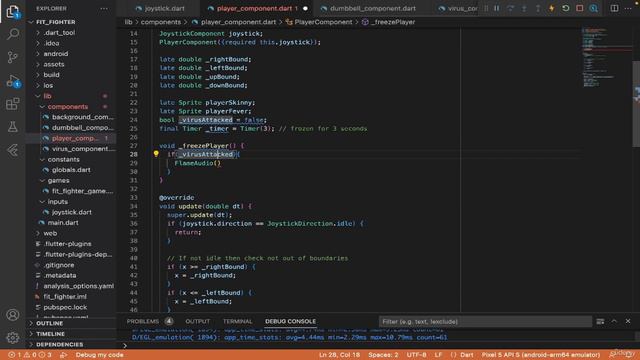Click the debug Step Over button
Viewport: 640px width, 360px height.
click(x=511, y=8)
